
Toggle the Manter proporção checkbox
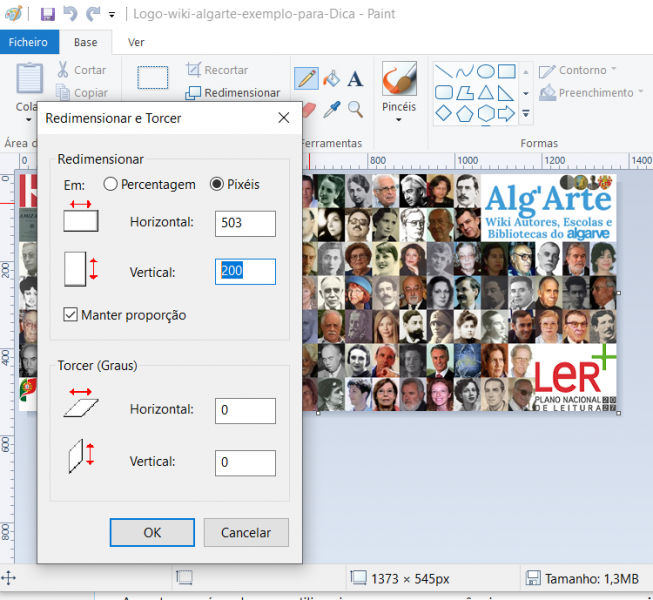[70, 315]
